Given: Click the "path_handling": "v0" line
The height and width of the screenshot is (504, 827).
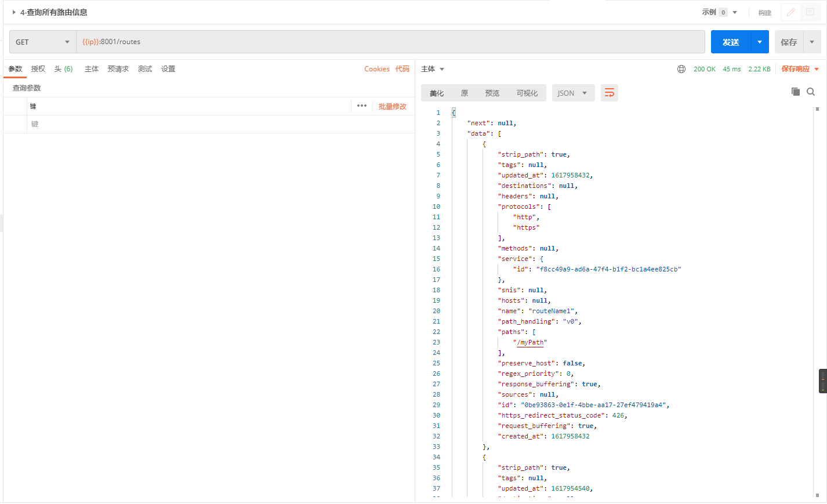Looking at the screenshot, I should (x=539, y=321).
